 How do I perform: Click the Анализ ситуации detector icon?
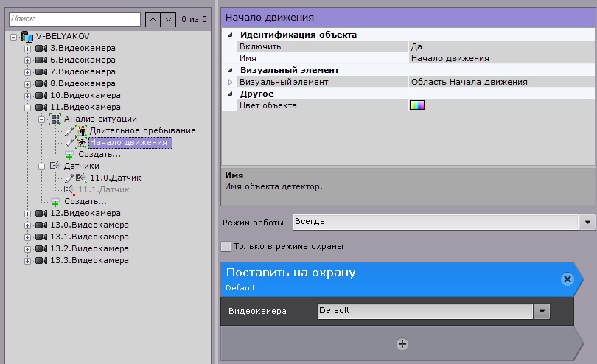point(55,119)
